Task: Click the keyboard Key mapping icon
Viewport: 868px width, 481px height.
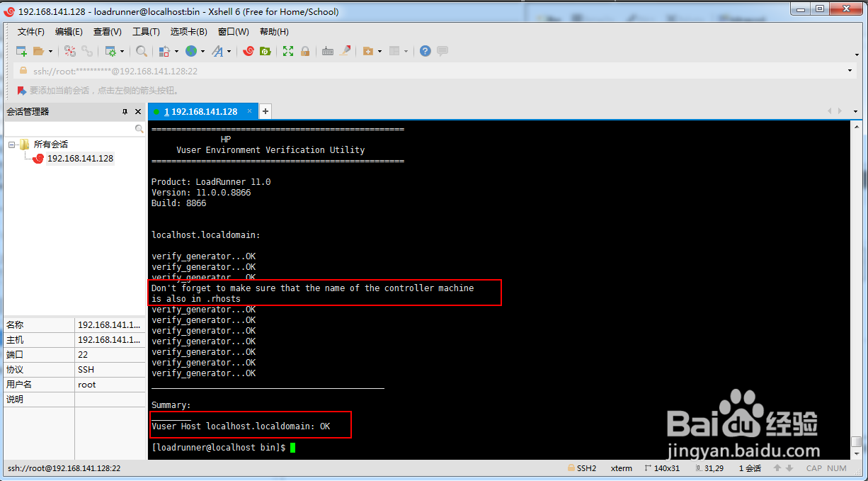Action: [x=328, y=51]
